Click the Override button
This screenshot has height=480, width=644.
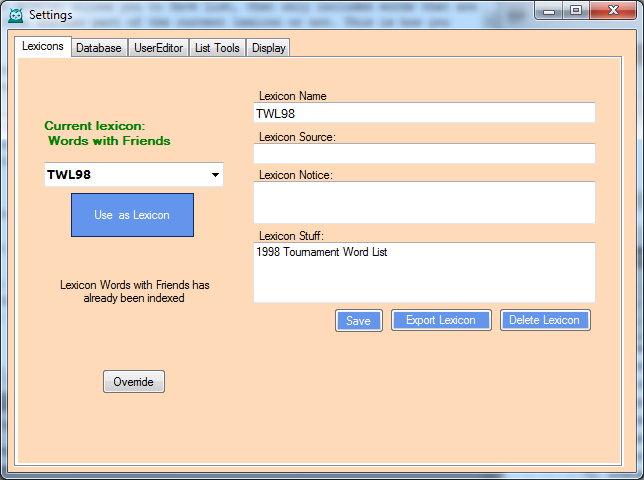pos(134,382)
